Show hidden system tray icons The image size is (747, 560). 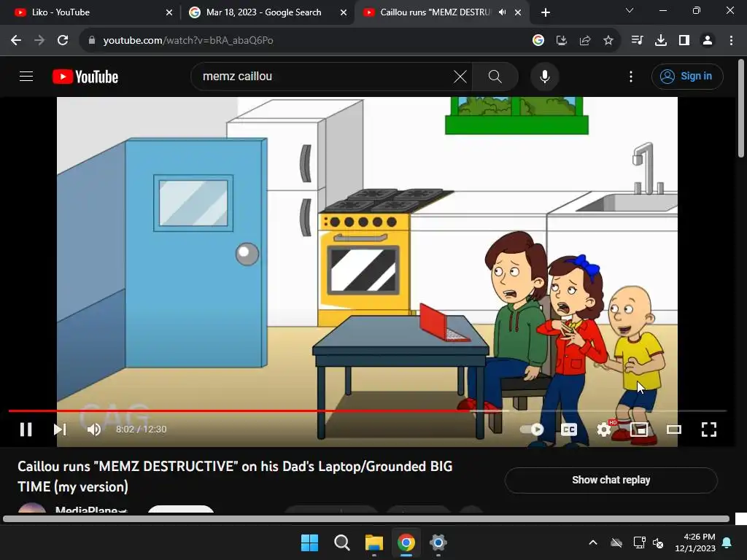pyautogui.click(x=593, y=542)
